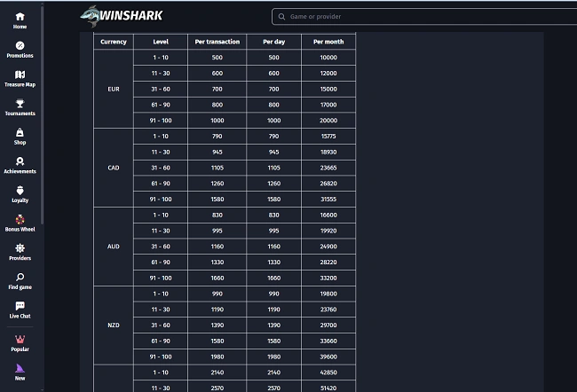Viewport: 577px width, 392px height.
Task: Click the 31555 per month value
Action: 328,199
